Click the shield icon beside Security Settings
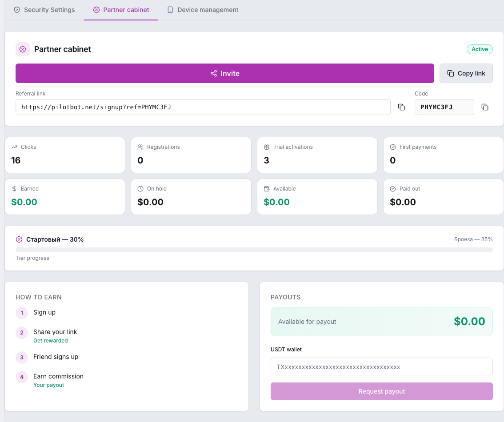 pos(17,10)
